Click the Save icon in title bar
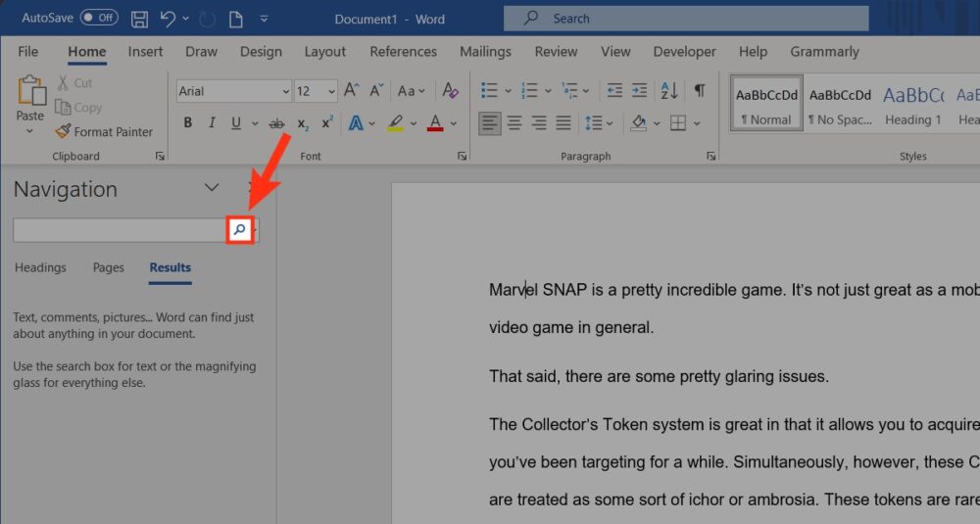980x524 pixels. tap(139, 19)
